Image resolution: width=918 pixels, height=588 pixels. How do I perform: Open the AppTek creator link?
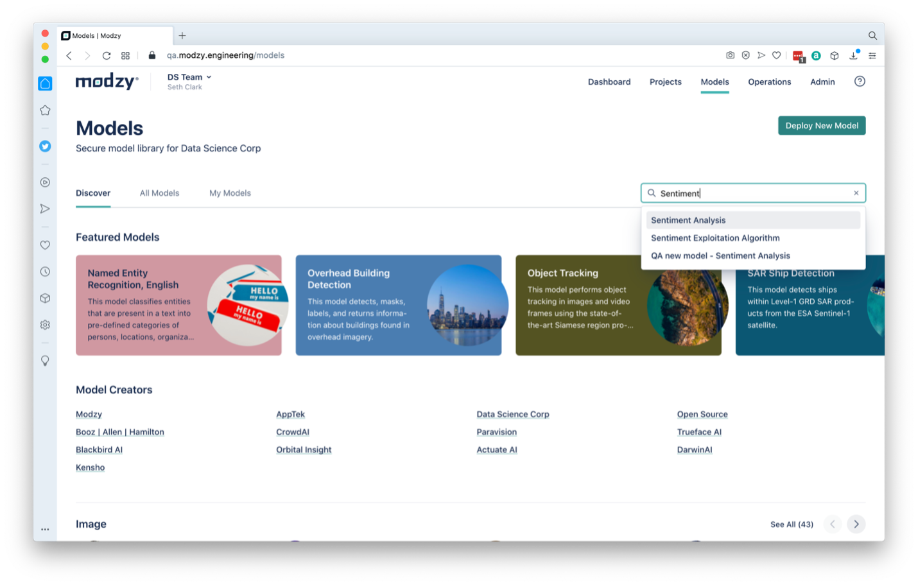(290, 415)
